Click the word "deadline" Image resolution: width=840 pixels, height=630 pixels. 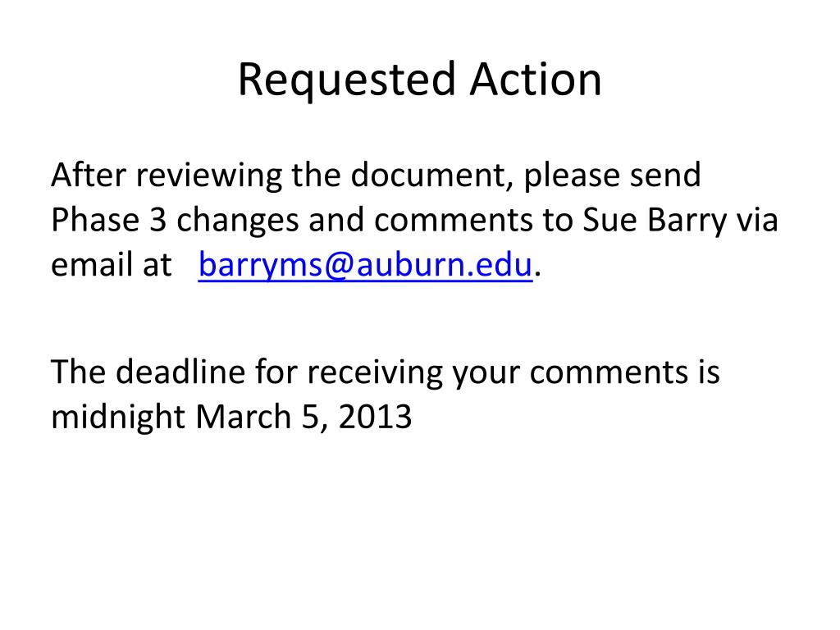(x=180, y=372)
